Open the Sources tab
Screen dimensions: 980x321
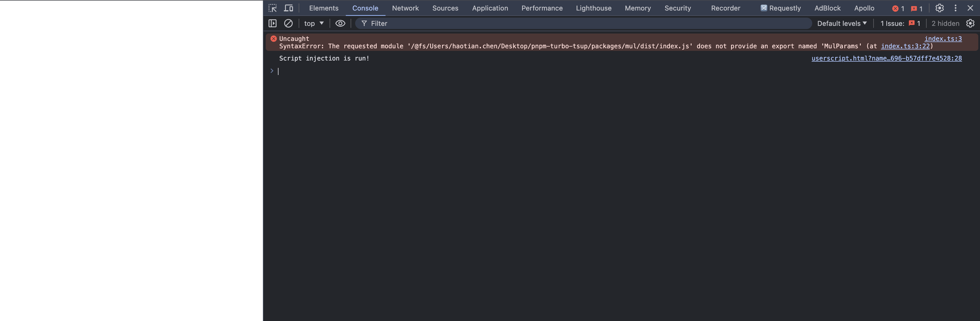445,8
